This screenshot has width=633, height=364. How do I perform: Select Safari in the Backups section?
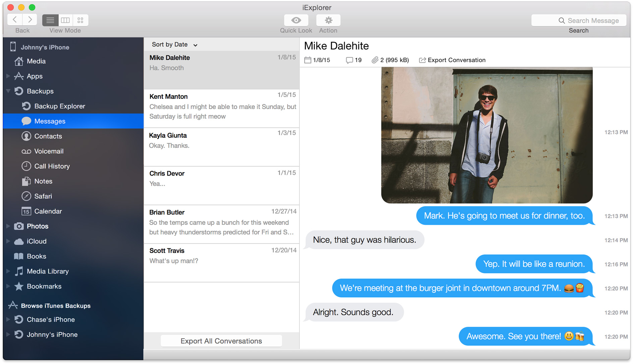[43, 196]
